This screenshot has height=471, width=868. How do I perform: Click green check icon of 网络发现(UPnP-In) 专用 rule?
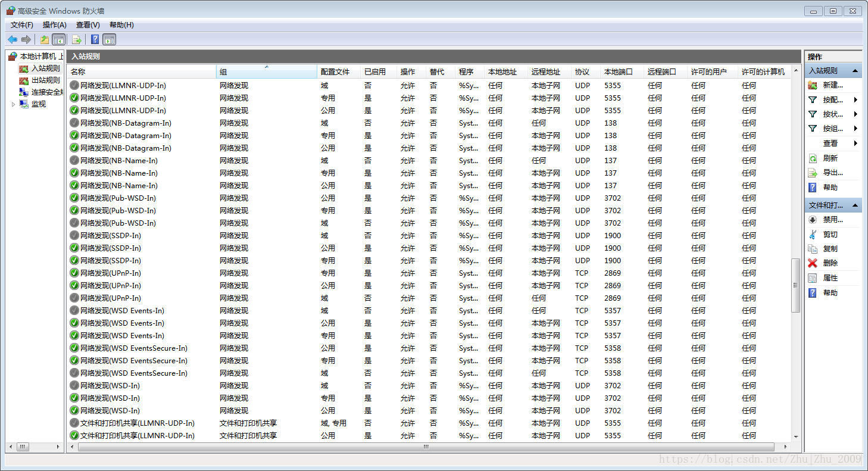[74, 273]
